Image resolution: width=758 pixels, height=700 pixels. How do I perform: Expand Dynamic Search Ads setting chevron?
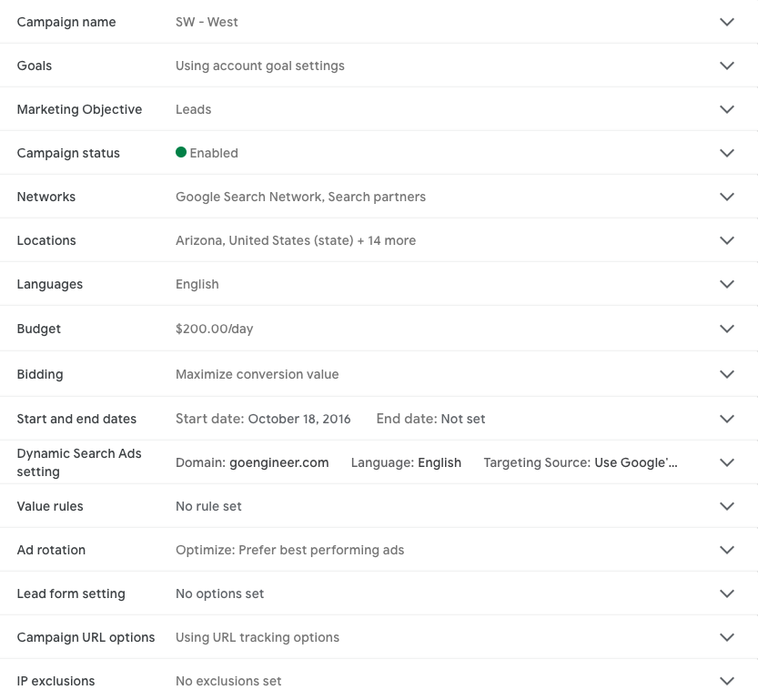click(726, 462)
